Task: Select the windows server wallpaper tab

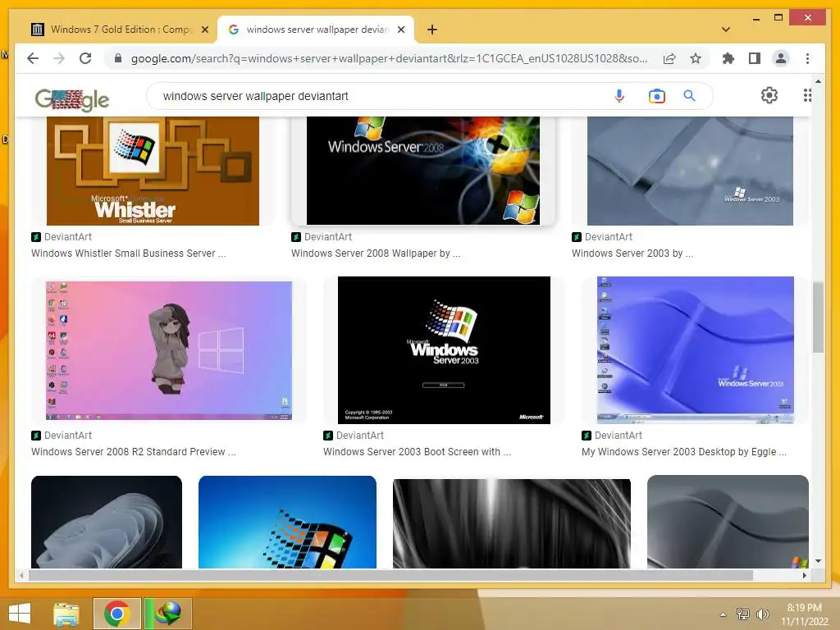Action: pos(316,30)
